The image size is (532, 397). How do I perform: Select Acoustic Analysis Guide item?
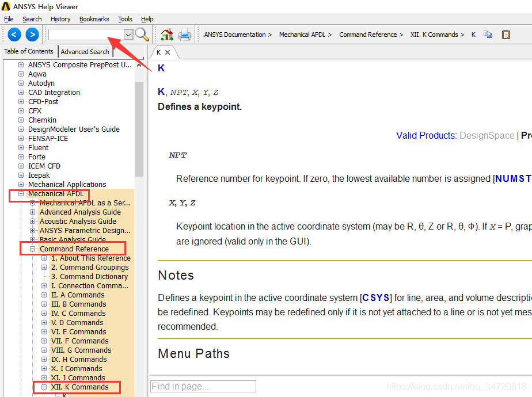pyautogui.click(x=78, y=221)
